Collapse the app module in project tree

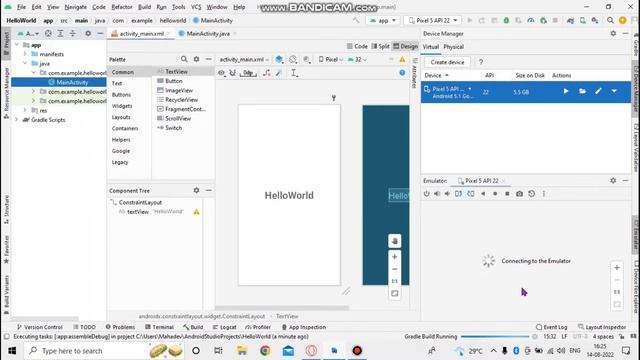[17, 45]
